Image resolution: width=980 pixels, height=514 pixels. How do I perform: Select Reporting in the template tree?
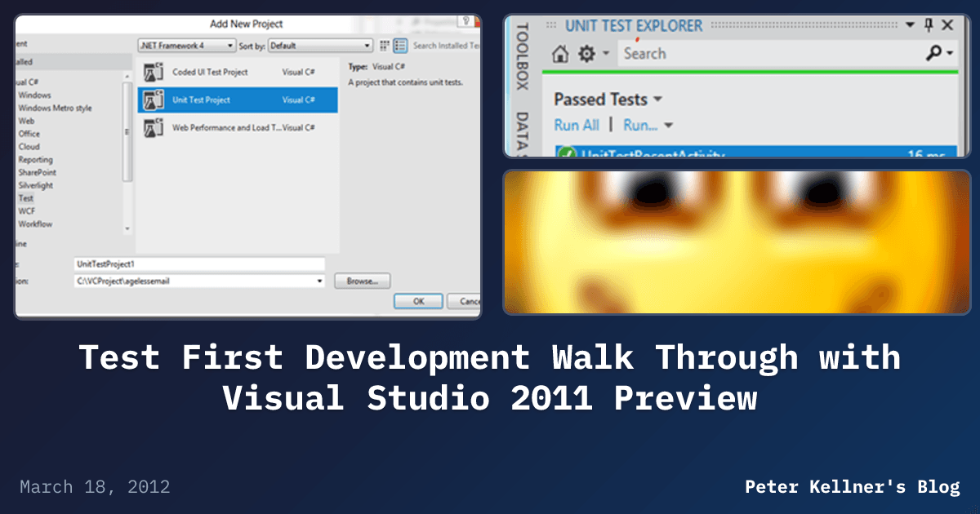[35, 160]
